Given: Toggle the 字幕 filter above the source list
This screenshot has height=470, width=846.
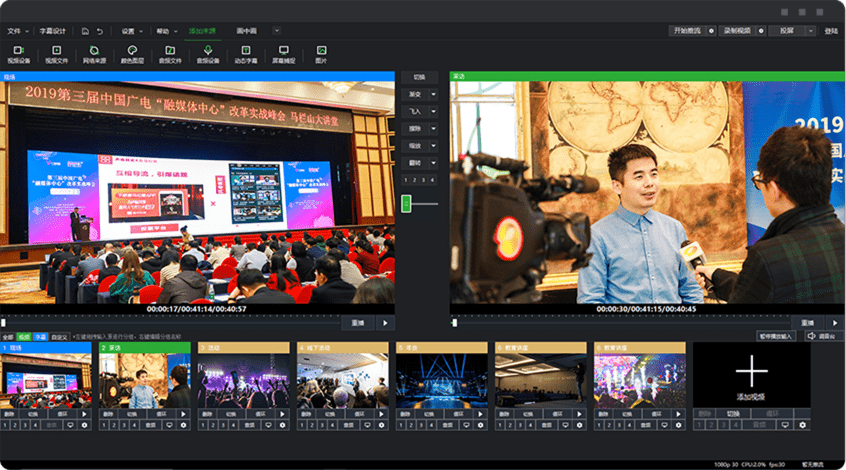Looking at the screenshot, I should coord(41,337).
